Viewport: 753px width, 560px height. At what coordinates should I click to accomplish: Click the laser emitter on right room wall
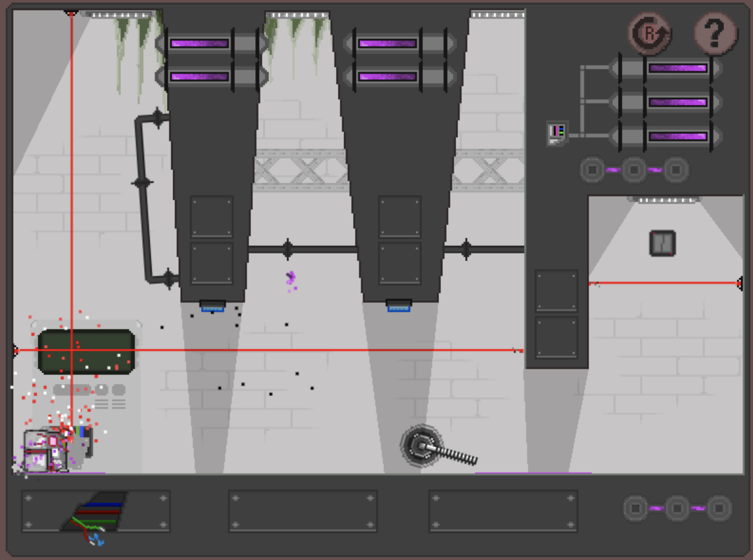click(x=739, y=283)
